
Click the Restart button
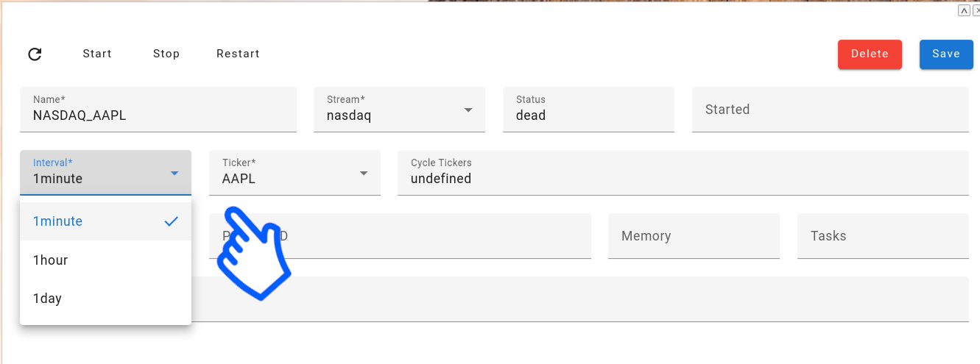pos(238,54)
